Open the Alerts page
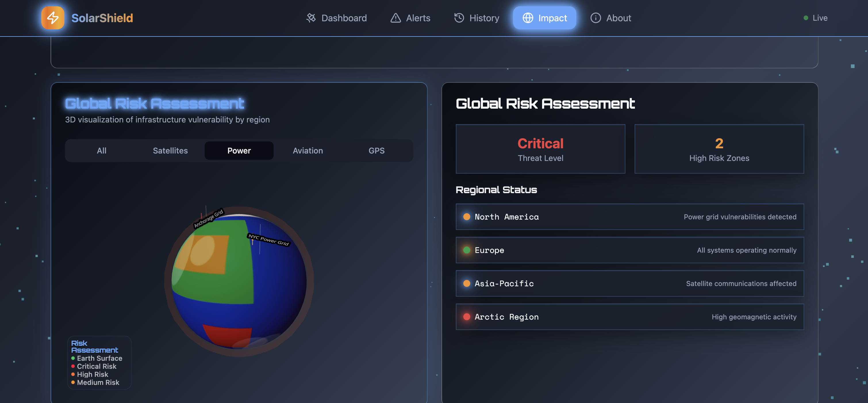The height and width of the screenshot is (403, 868). 418,18
